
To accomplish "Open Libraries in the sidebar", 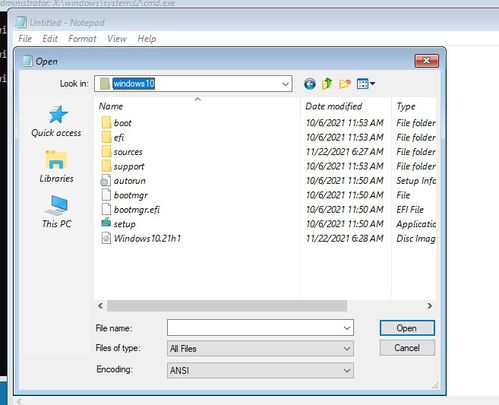I will pos(56,166).
